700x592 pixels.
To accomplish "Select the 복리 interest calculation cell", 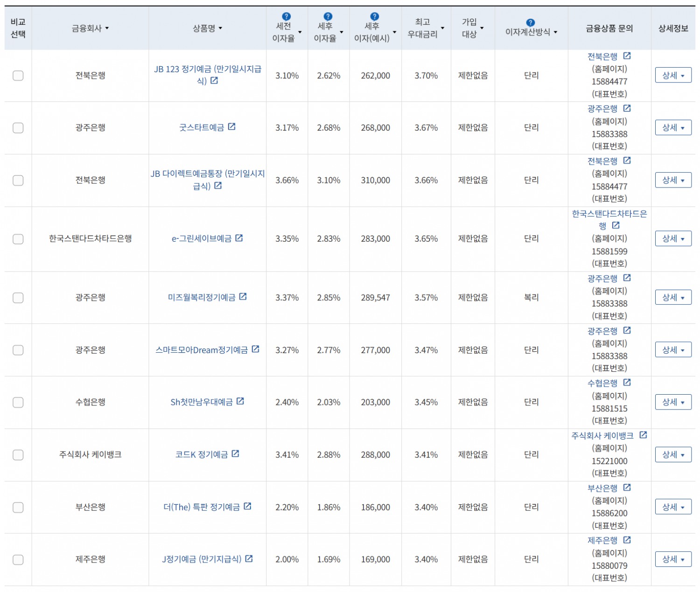I will tap(532, 297).
